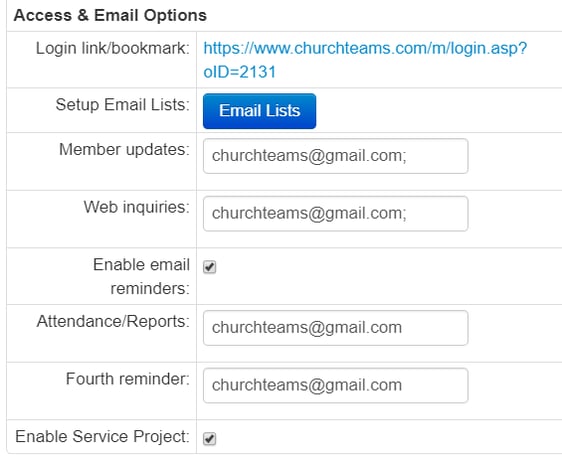Viewport: 562px width, 459px height.
Task: Click the Access & Email Options header
Action: [x=110, y=15]
